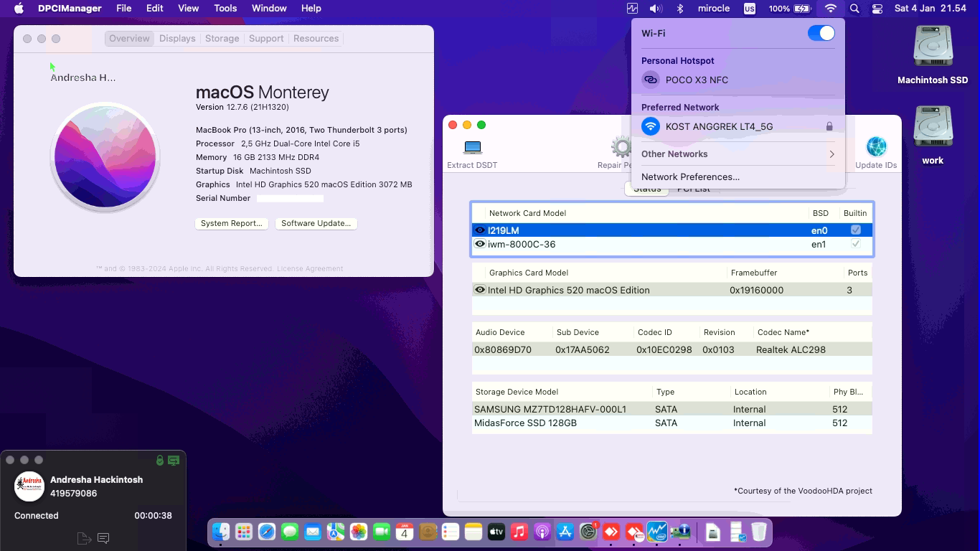Open the volume menu bar icon

[655, 9]
